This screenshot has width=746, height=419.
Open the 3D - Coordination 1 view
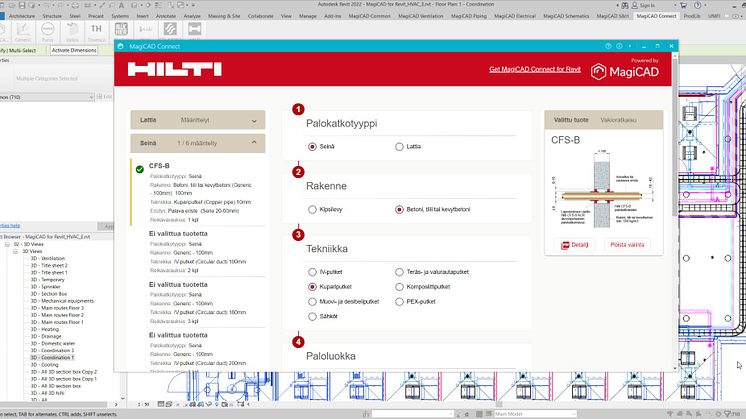pos(52,358)
